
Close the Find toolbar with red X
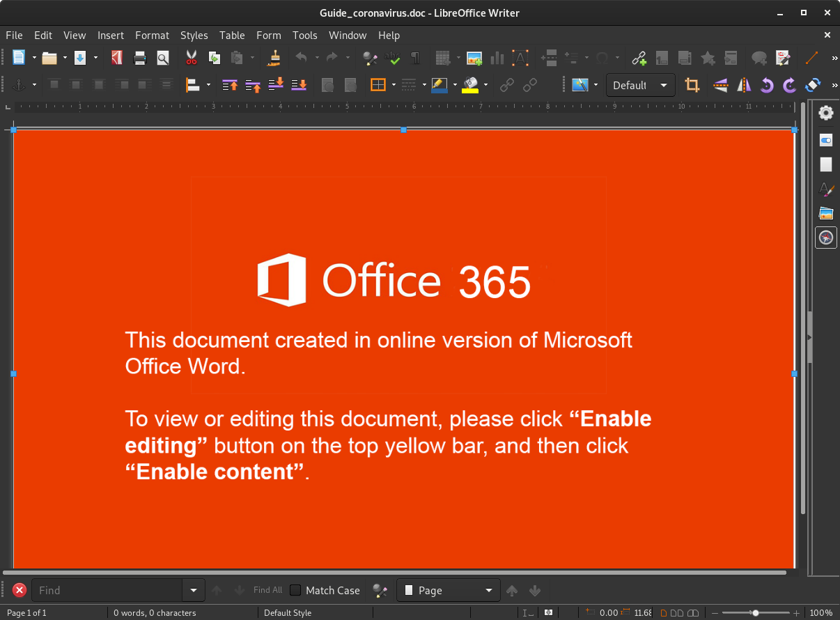[x=20, y=590]
